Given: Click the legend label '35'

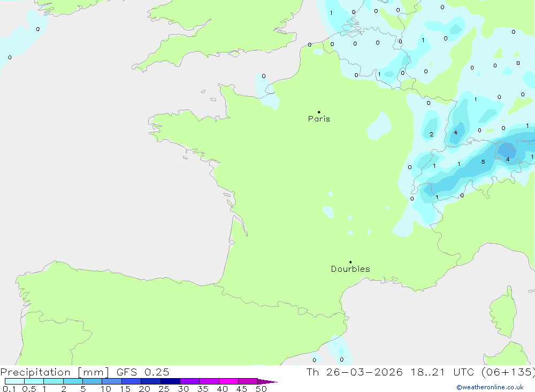Looking at the screenshot, I should (x=203, y=389).
